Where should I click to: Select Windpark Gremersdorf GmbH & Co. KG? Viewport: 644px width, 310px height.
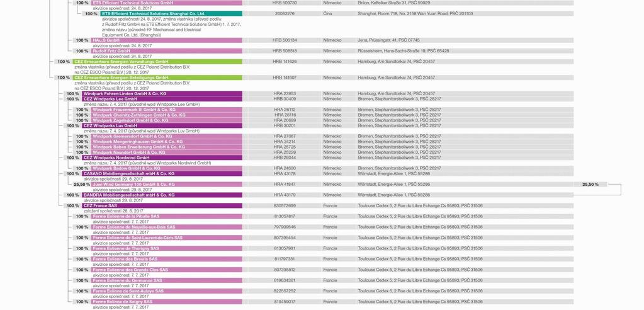[132, 137]
